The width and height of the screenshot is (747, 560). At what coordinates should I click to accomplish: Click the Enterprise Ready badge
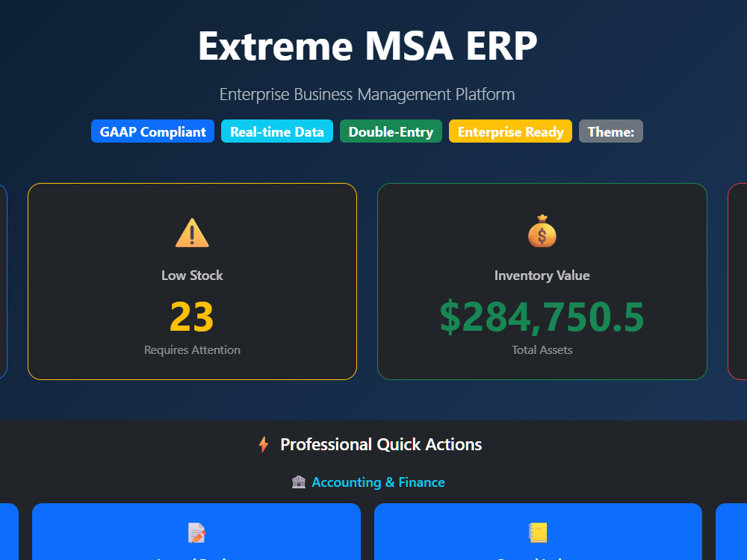tap(510, 131)
